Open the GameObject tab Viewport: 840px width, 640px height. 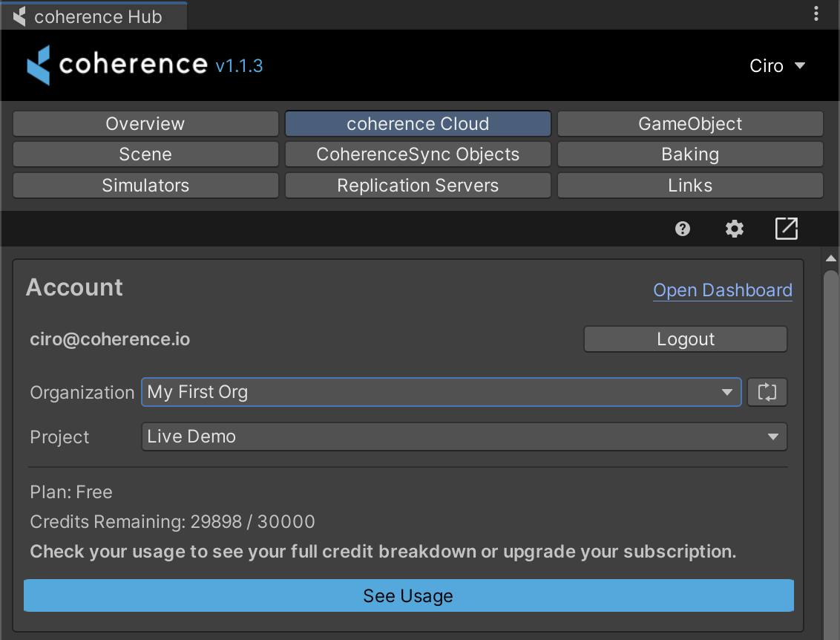(690, 124)
